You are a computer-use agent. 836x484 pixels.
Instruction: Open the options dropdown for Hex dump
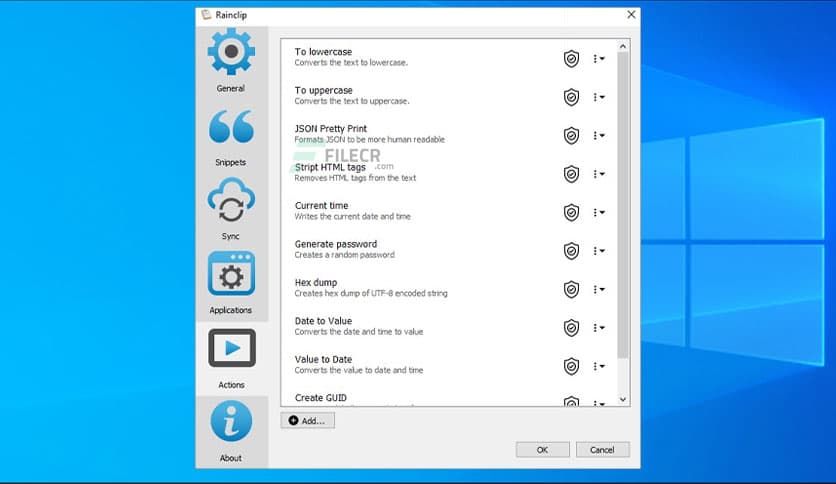click(x=599, y=289)
